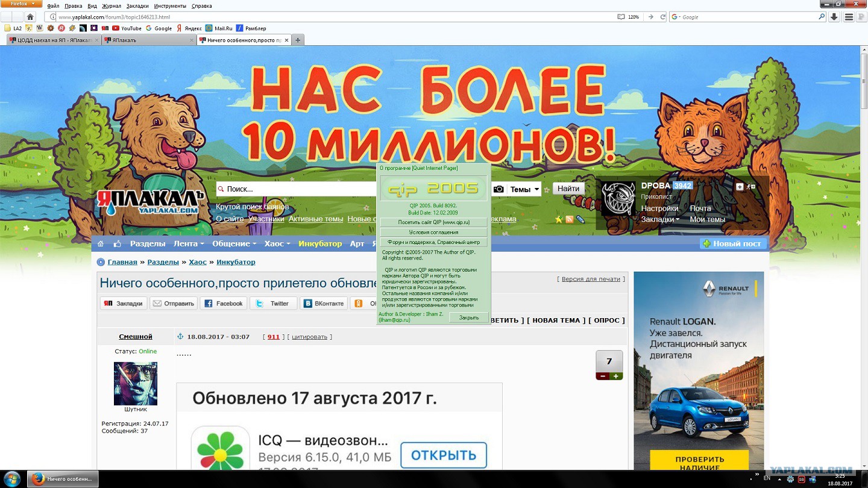The image size is (868, 488).
Task: Open the Почта link
Action: point(700,208)
